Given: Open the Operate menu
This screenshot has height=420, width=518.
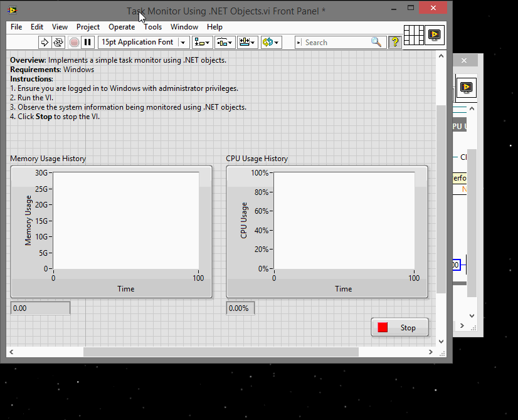Looking at the screenshot, I should click(122, 27).
